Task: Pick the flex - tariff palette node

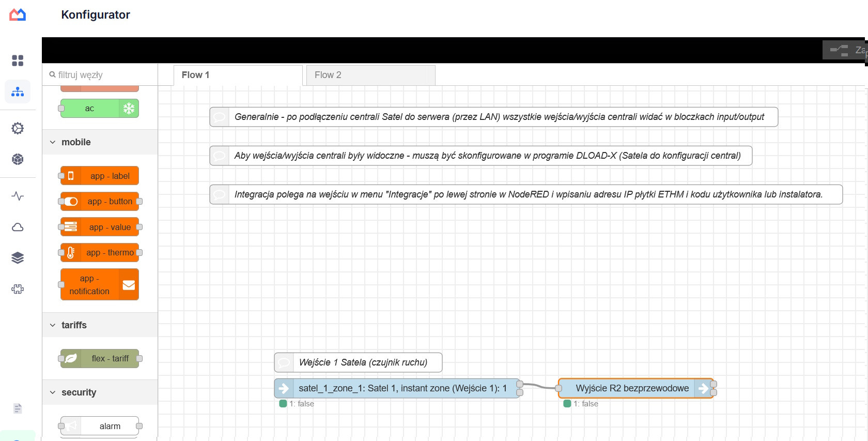Action: (100, 358)
